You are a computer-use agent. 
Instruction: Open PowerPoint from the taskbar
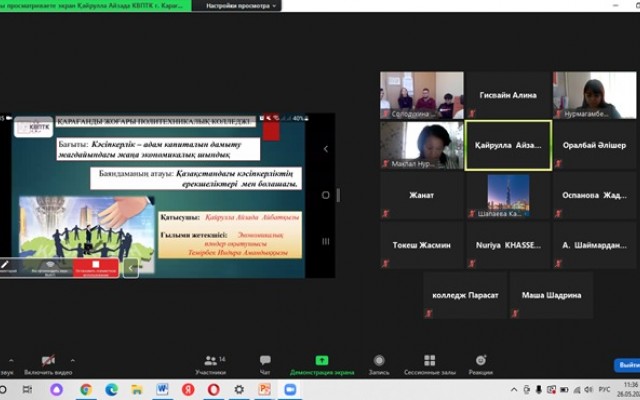click(x=265, y=389)
